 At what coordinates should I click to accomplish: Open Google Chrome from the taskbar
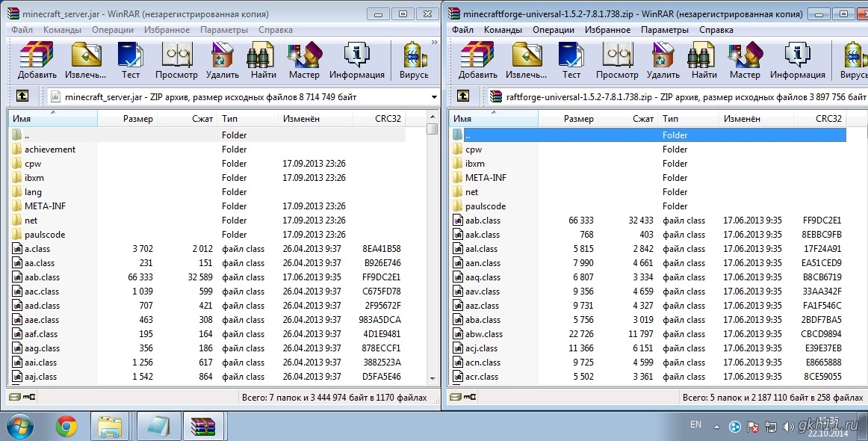click(x=66, y=427)
